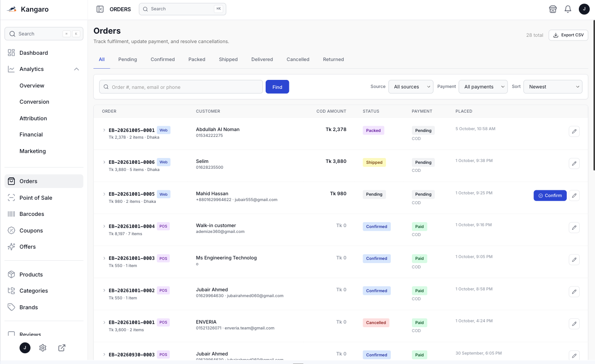Click the Shipped status badge for Selim

[x=374, y=162]
